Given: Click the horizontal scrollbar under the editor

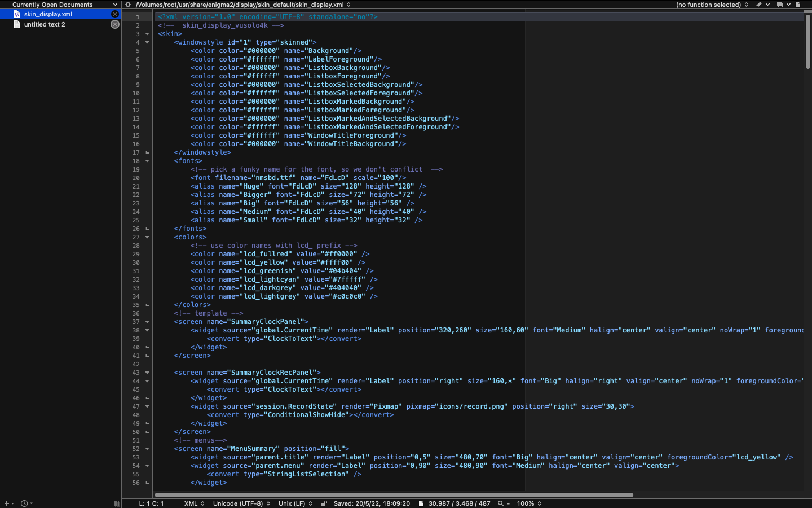Looking at the screenshot, I should pyautogui.click(x=394, y=495).
